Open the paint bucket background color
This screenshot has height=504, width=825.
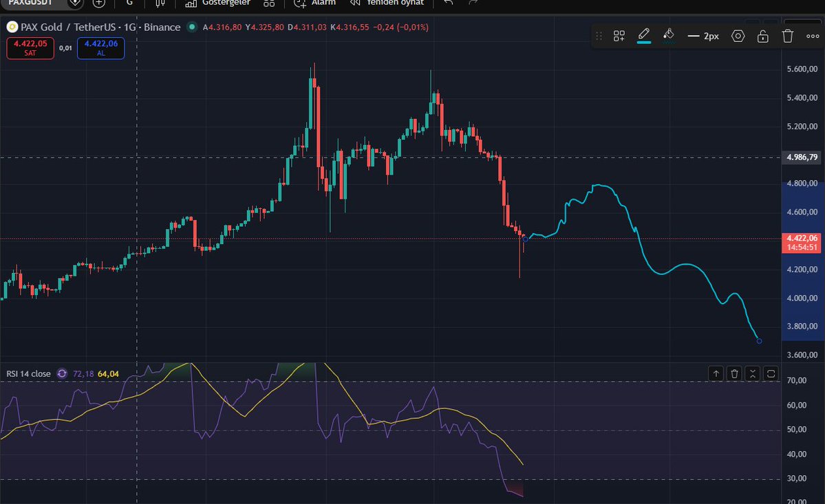(x=668, y=35)
